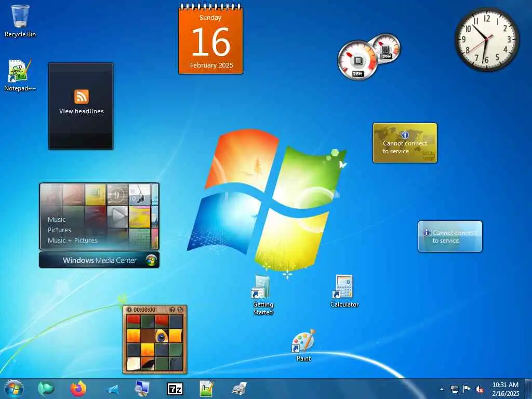Select the Calculator desktop shortcut
The width and height of the screenshot is (532, 399).
click(x=344, y=291)
